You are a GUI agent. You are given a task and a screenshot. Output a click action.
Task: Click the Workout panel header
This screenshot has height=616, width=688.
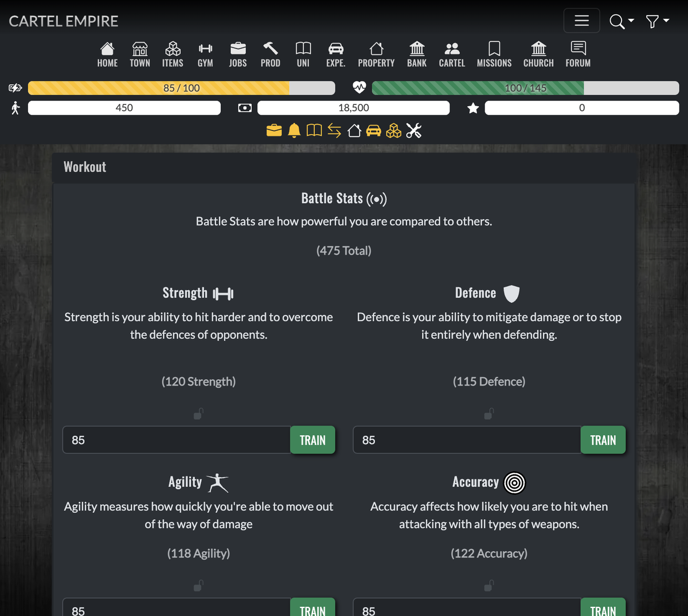click(x=344, y=167)
